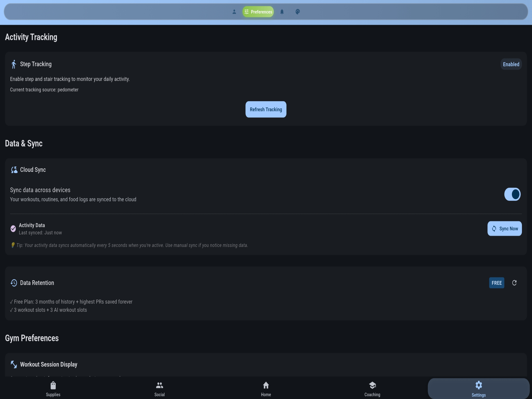Open the profile tab icon
532x399 pixels.
(234, 12)
